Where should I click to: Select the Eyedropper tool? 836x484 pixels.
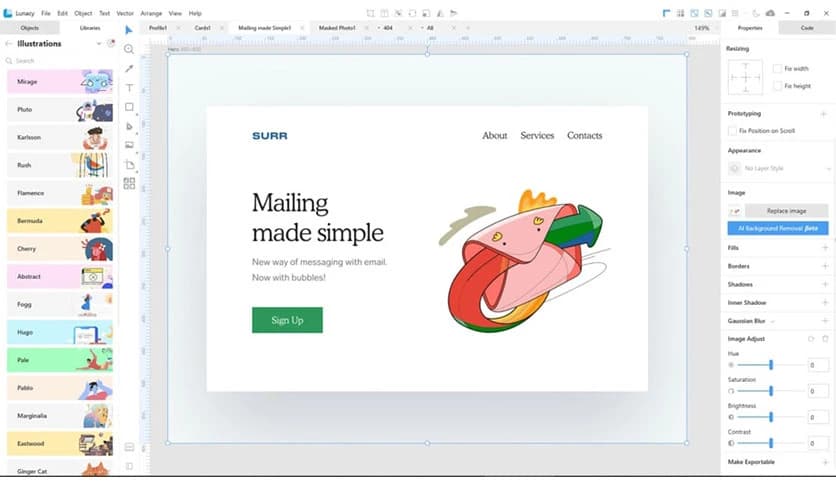coord(129,68)
